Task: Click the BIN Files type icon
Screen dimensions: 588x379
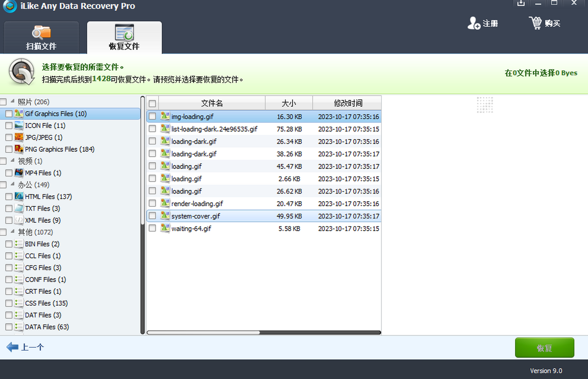Action: (x=19, y=244)
